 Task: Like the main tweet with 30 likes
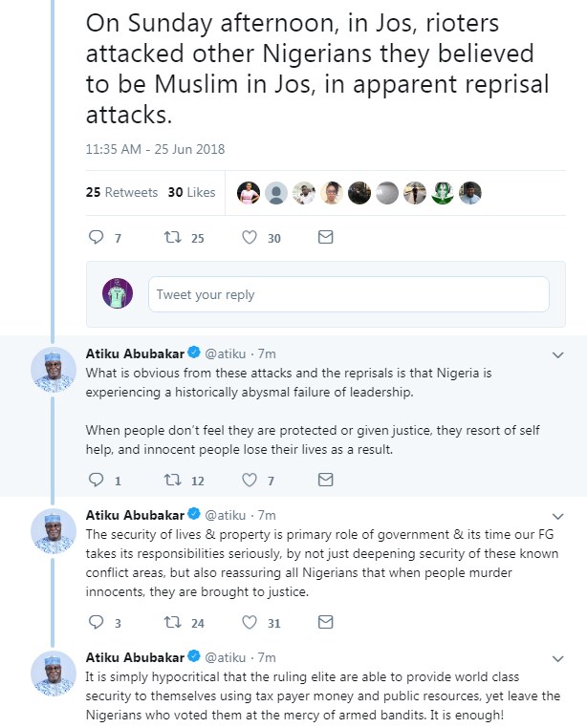point(250,237)
